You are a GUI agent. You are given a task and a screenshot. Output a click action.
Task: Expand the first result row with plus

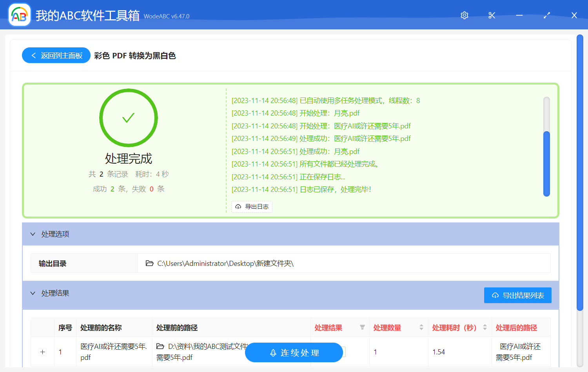pos(42,352)
